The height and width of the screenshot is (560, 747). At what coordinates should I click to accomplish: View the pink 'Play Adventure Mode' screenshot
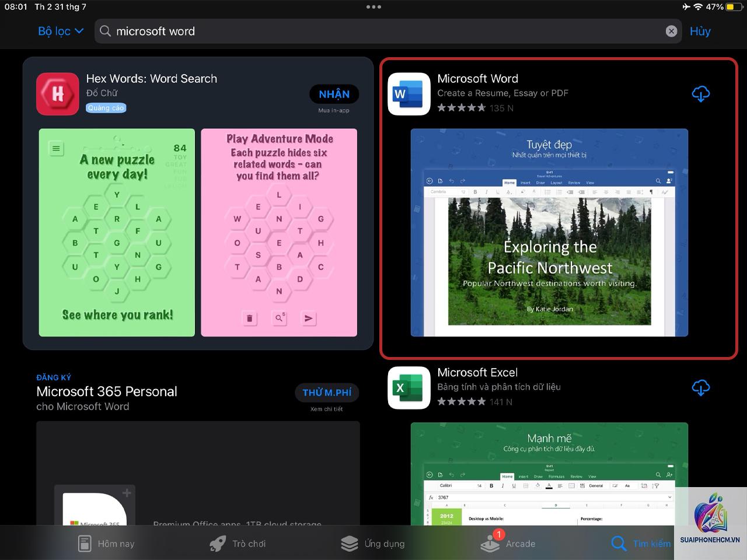[x=279, y=233]
